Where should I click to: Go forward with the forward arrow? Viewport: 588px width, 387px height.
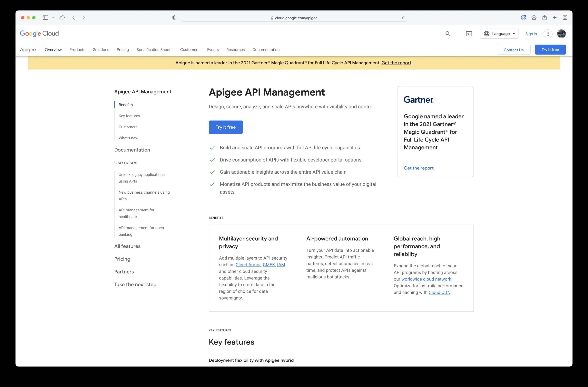click(83, 18)
